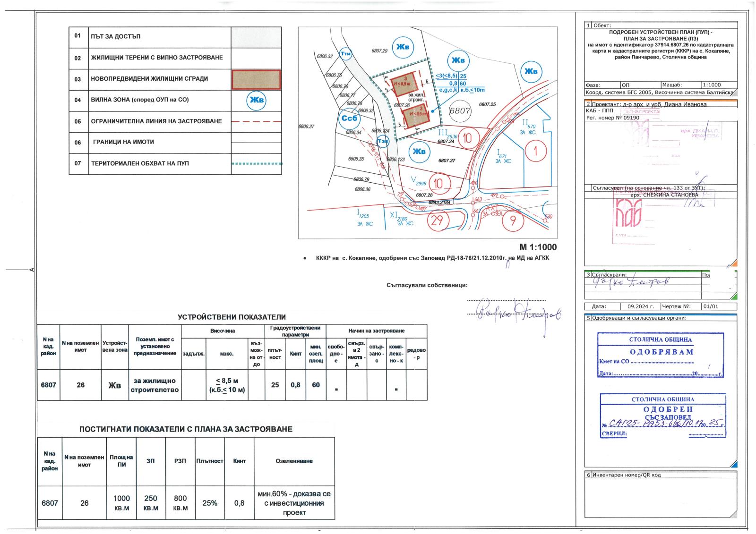This screenshot has height=534, width=756.
Task: Click the brown building swatch in legend
Action: click(256, 79)
